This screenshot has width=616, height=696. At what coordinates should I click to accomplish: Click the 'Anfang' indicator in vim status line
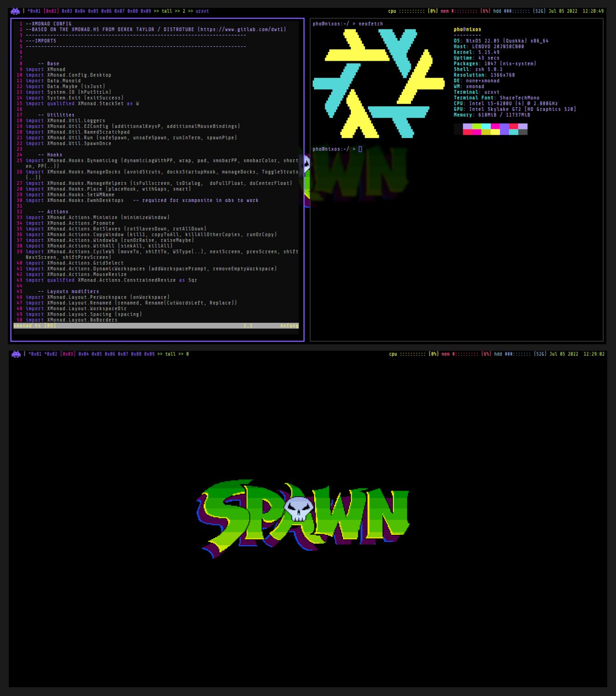tap(289, 326)
